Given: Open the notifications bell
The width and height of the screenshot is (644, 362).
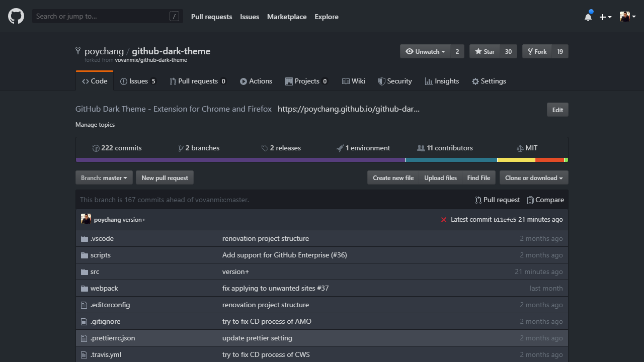Looking at the screenshot, I should [x=588, y=17].
